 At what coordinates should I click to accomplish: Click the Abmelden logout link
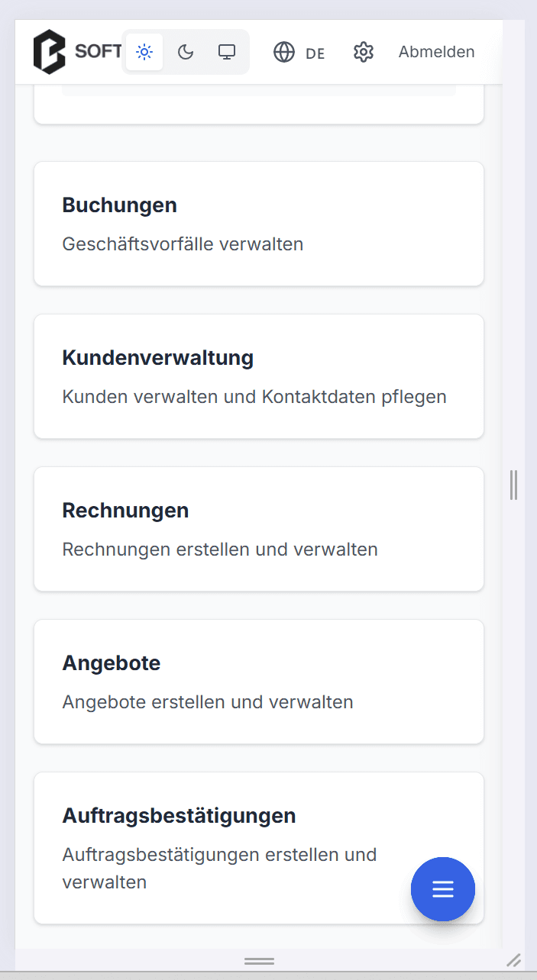pos(436,52)
